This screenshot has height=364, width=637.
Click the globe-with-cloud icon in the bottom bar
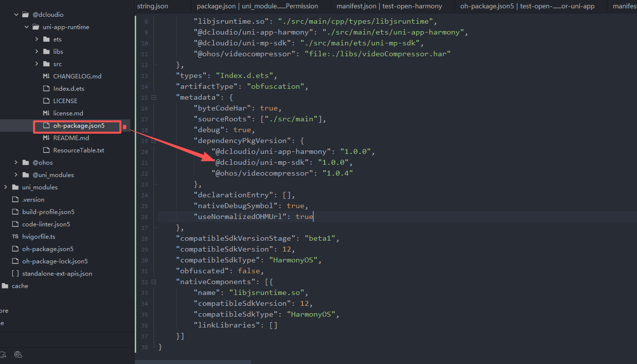(18, 354)
